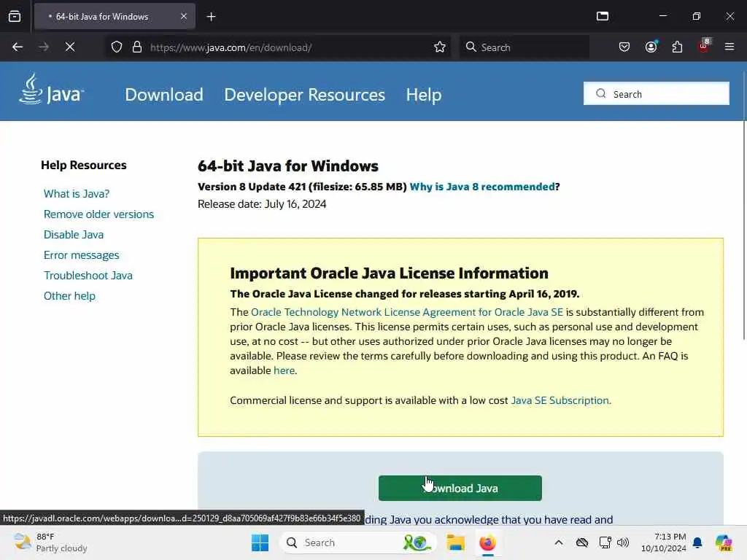Screen dimensions: 747x560
Task: Focus the Firefox toolbar Search box
Action: click(x=524, y=47)
